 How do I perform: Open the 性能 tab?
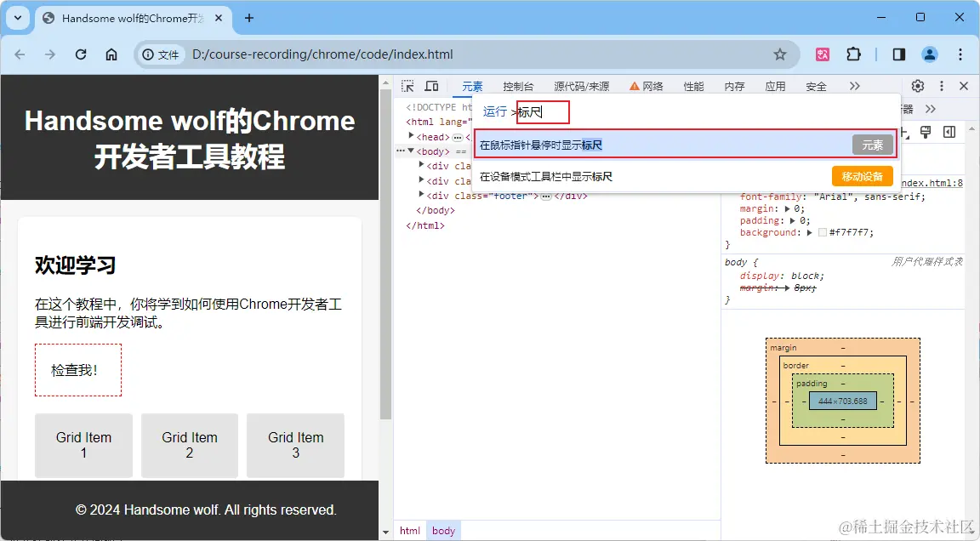pos(693,86)
